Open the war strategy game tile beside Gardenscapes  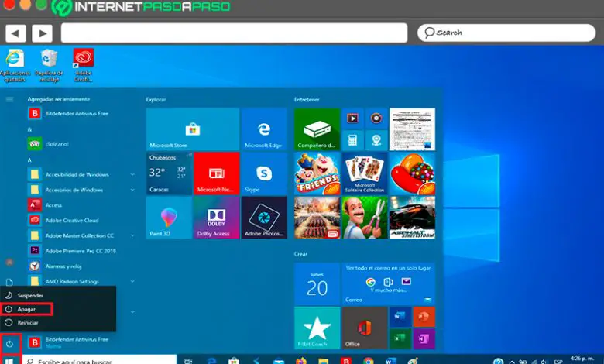[x=317, y=218]
